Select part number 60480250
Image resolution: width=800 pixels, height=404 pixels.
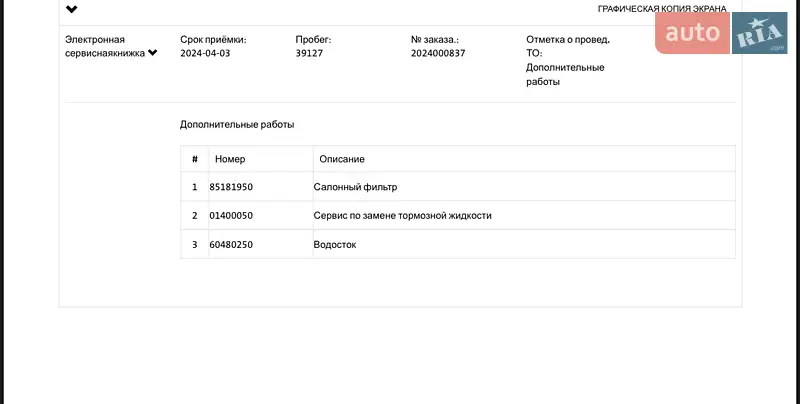coord(231,244)
